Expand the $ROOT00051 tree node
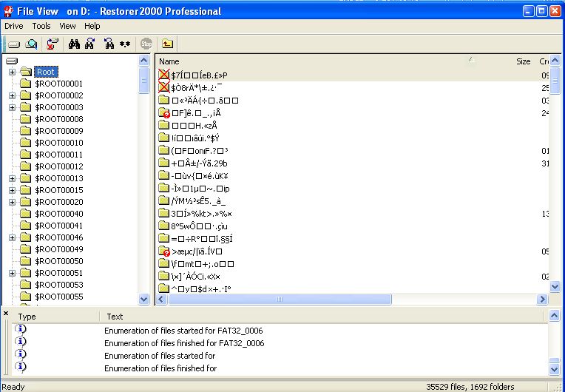Viewport: 565px width, 392px height. [x=13, y=273]
